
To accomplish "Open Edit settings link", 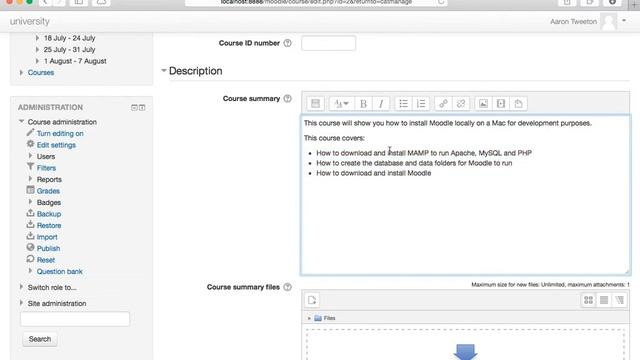I will (x=56, y=145).
